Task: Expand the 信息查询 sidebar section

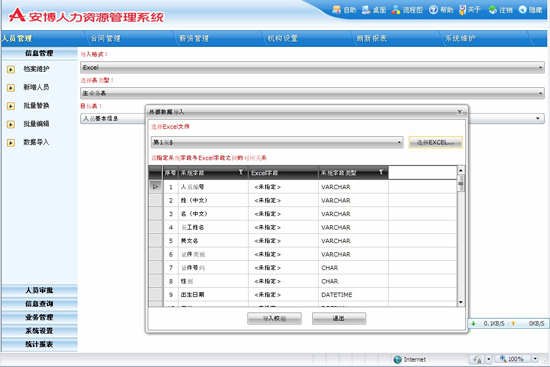Action: 39,303
